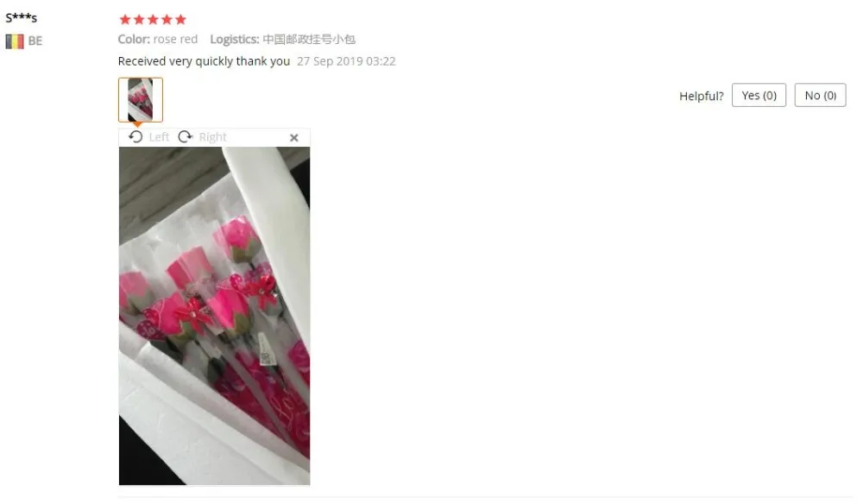Viewport: 863px width, 504px height.
Task: Mark review helpful with Yes (0)
Action: (759, 95)
